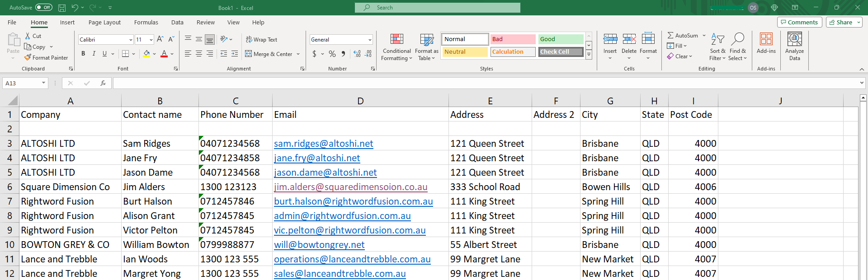This screenshot has height=280, width=868.
Task: Click Increase Decimal icon
Action: pyautogui.click(x=357, y=54)
